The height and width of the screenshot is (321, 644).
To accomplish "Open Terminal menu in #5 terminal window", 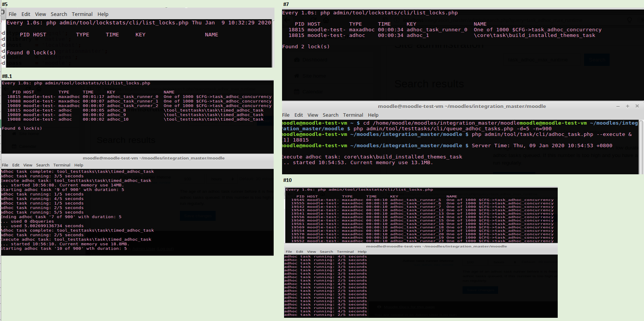I will pyautogui.click(x=82, y=14).
